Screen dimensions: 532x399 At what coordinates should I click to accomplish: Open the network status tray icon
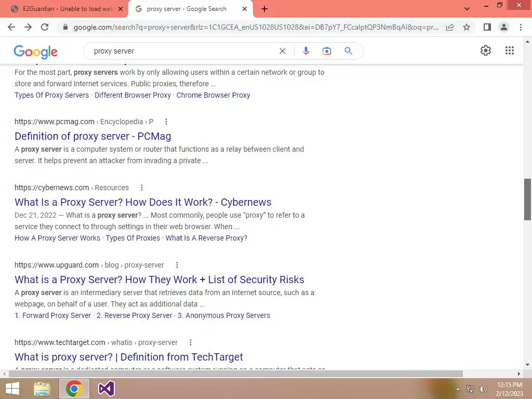tap(470, 389)
